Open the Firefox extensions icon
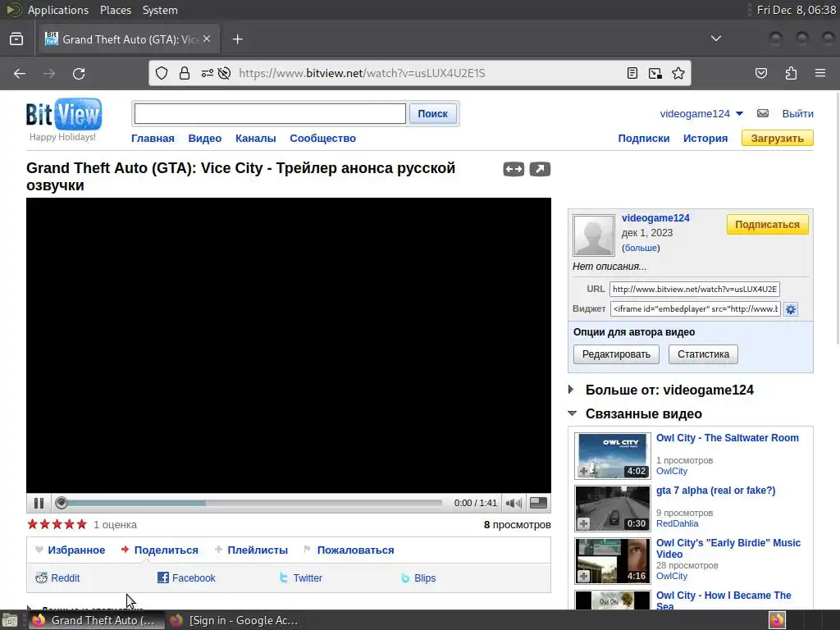 (x=791, y=73)
